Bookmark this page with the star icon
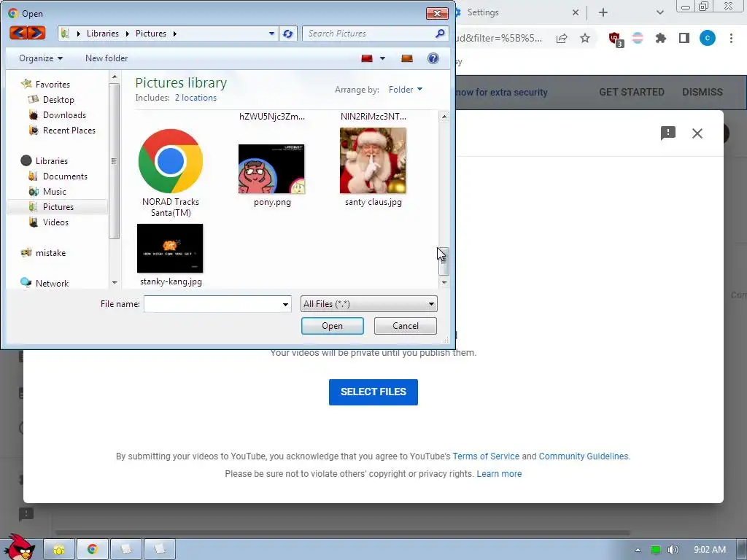The height and width of the screenshot is (560, 747). tap(585, 38)
